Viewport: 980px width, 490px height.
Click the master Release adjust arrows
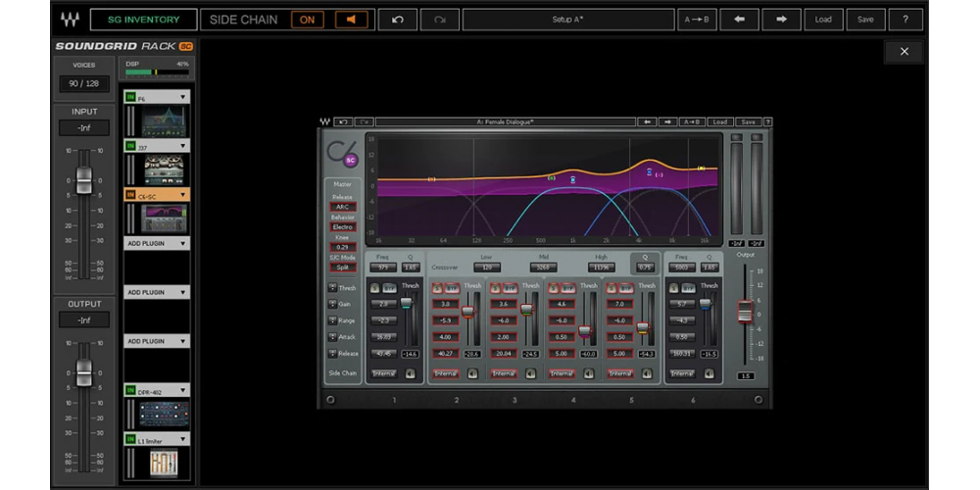pos(332,353)
